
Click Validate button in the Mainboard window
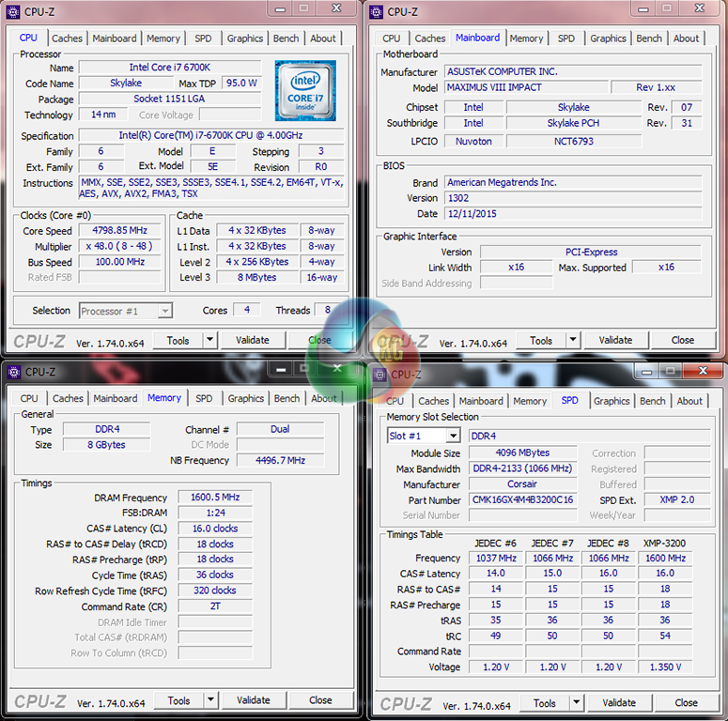click(615, 340)
